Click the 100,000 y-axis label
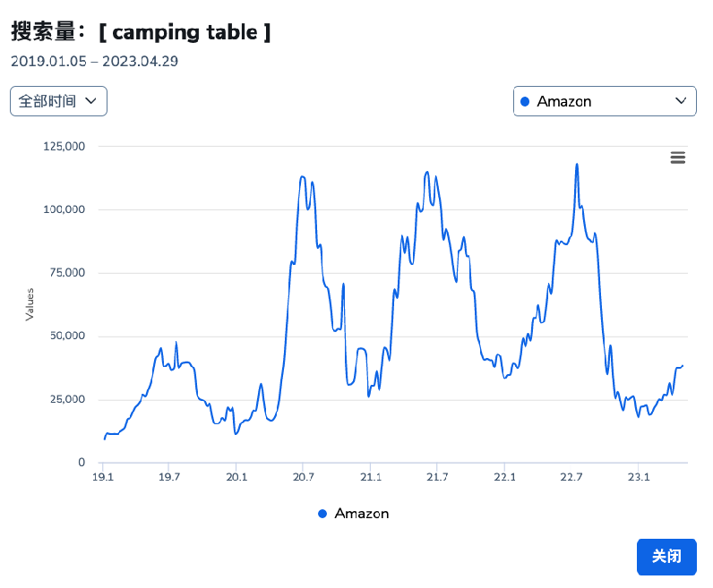 pos(64,209)
